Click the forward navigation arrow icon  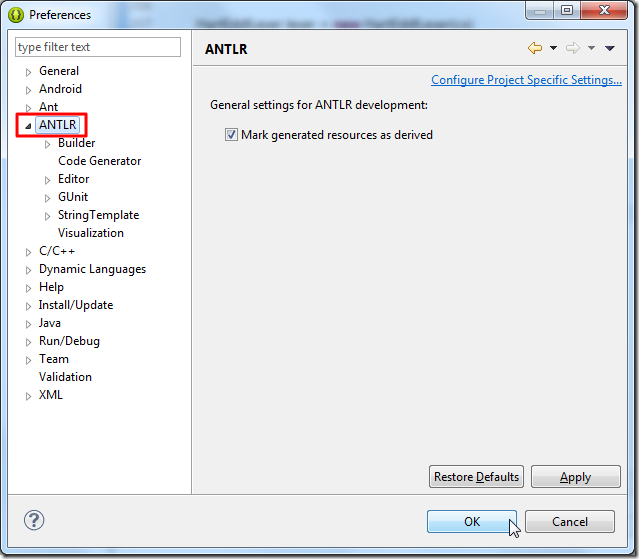click(x=573, y=48)
